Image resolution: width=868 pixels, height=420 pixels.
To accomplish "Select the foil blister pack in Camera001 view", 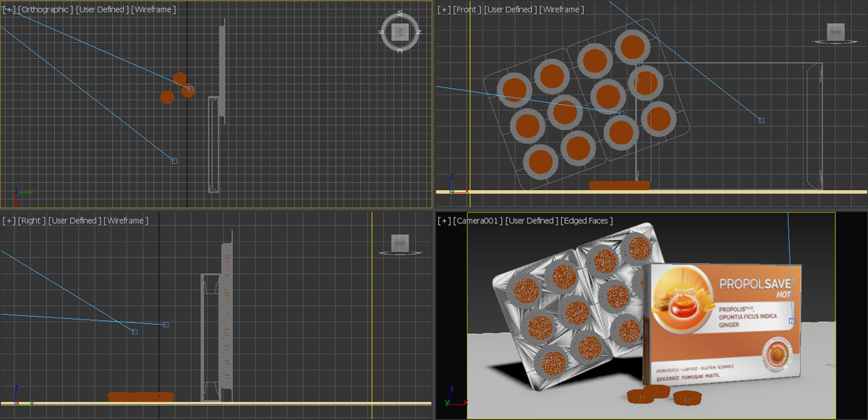I will (579, 307).
